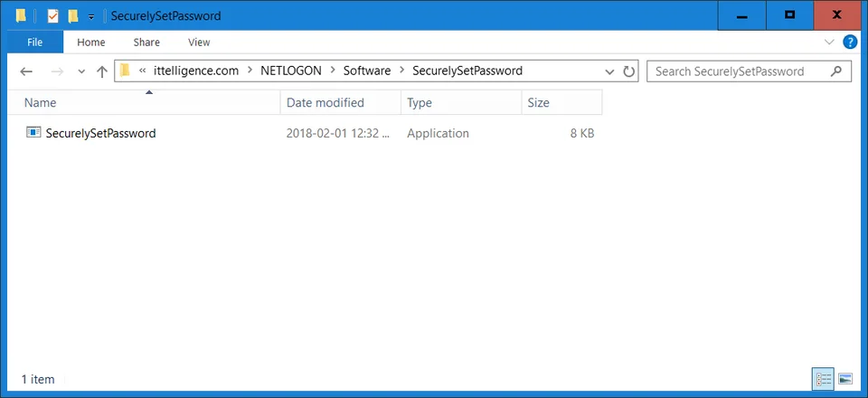Click the search magnifier icon

[x=836, y=71]
